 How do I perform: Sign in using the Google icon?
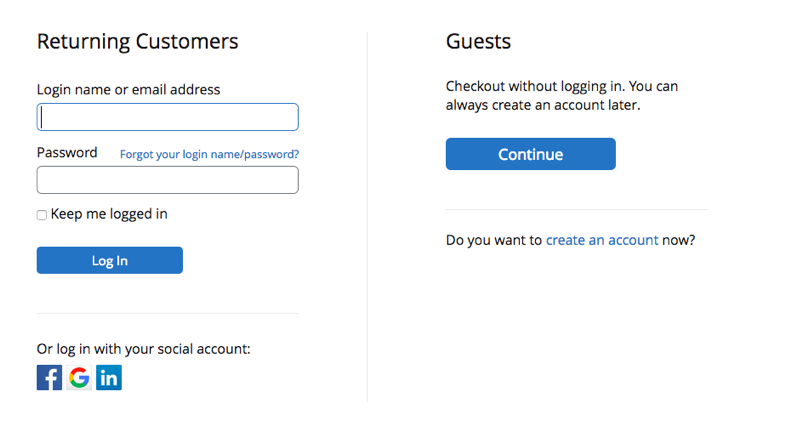(79, 378)
